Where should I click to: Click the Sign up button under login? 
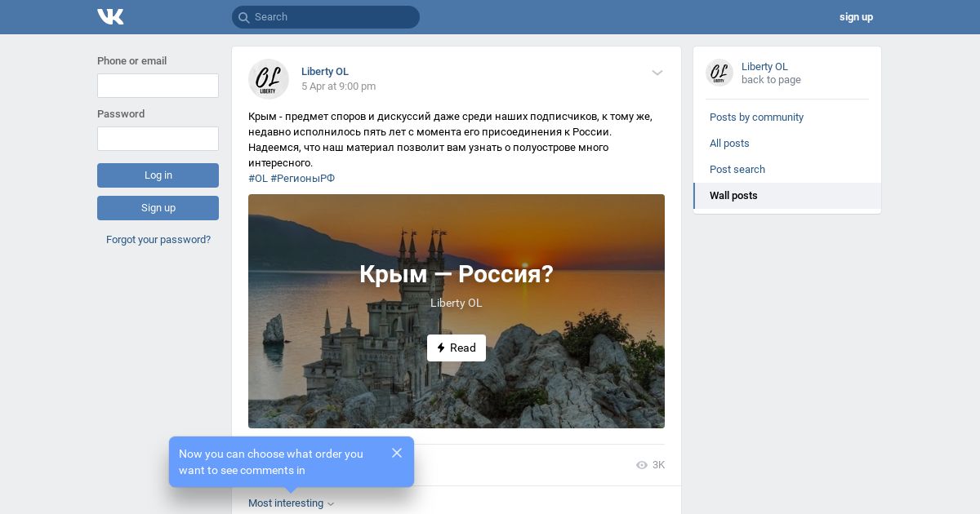(x=158, y=208)
